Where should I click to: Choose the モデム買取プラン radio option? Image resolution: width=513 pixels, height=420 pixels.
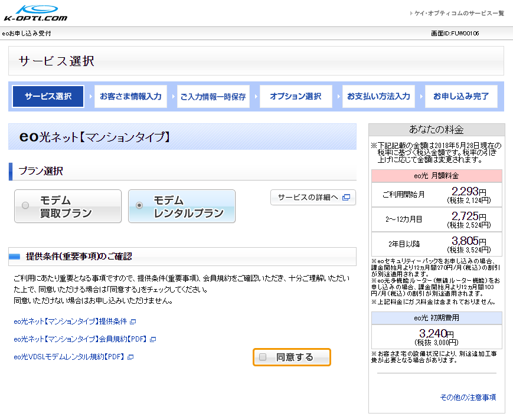68,206
